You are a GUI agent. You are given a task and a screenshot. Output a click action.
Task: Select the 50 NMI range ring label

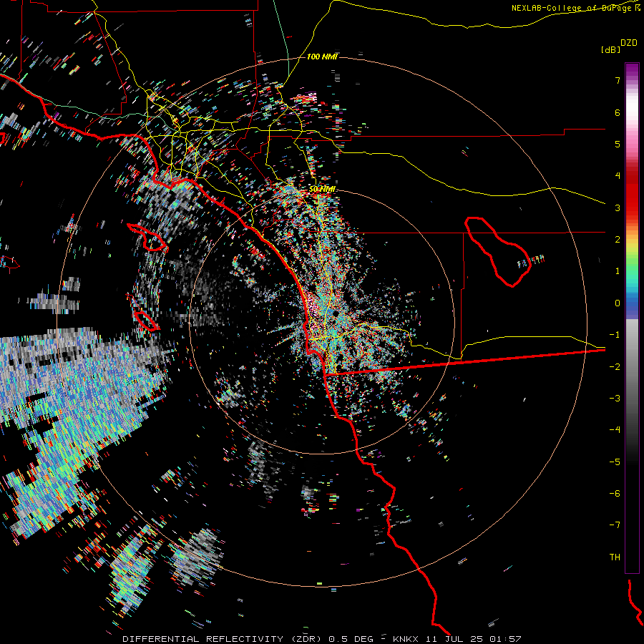pos(322,189)
